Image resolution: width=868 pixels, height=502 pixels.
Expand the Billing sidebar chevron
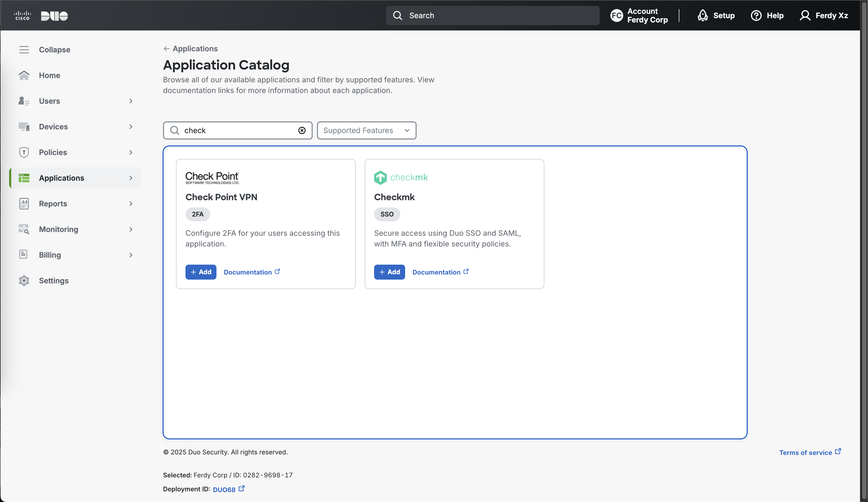click(131, 255)
